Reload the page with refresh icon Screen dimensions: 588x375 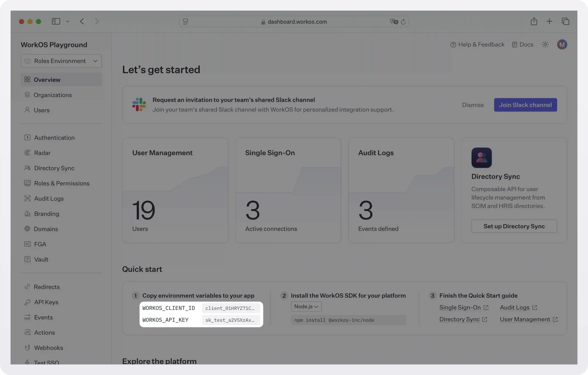(x=403, y=22)
